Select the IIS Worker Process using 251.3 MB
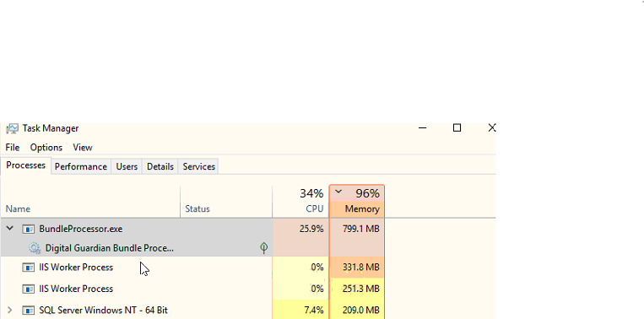The width and height of the screenshot is (644, 319). (x=192, y=289)
